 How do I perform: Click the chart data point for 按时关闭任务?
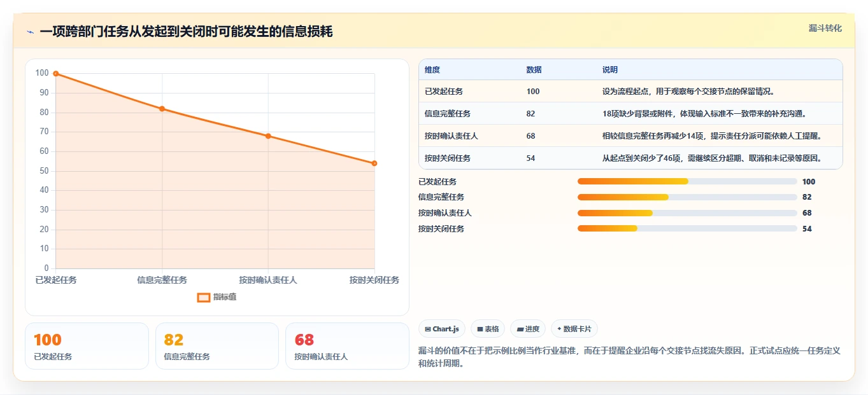tap(374, 163)
